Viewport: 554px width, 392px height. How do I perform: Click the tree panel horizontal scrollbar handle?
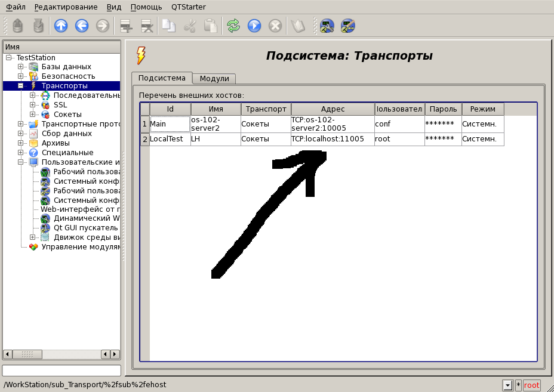[x=27, y=354]
